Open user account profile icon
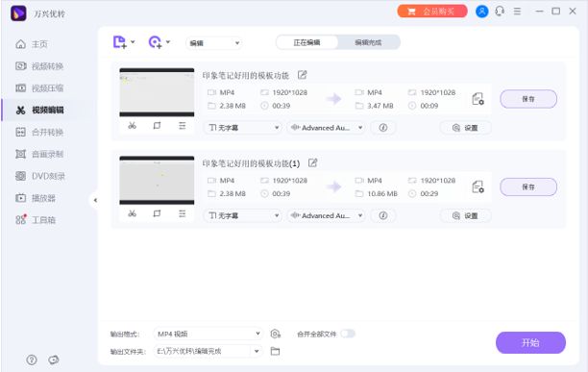Image resolution: width=588 pixels, height=372 pixels. click(x=482, y=12)
